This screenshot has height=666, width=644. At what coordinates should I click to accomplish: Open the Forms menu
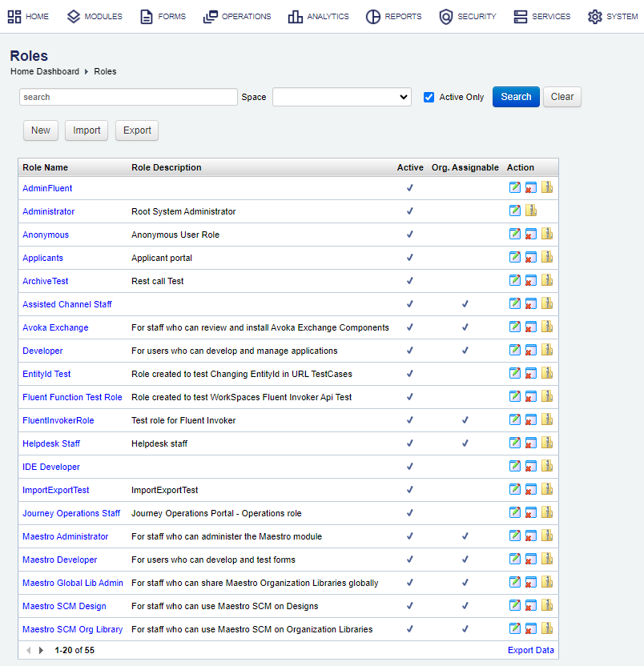[x=163, y=16]
